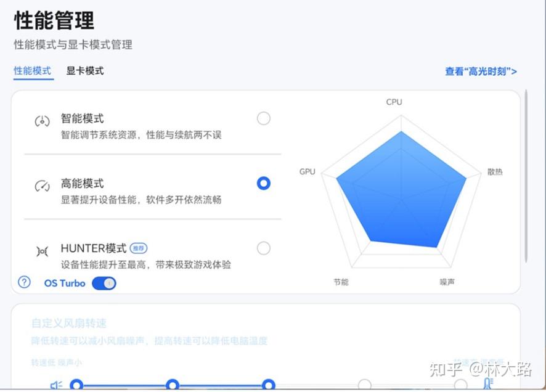Disable the OS Turbo switch
Screen dimensions: 546x392
click(x=104, y=284)
